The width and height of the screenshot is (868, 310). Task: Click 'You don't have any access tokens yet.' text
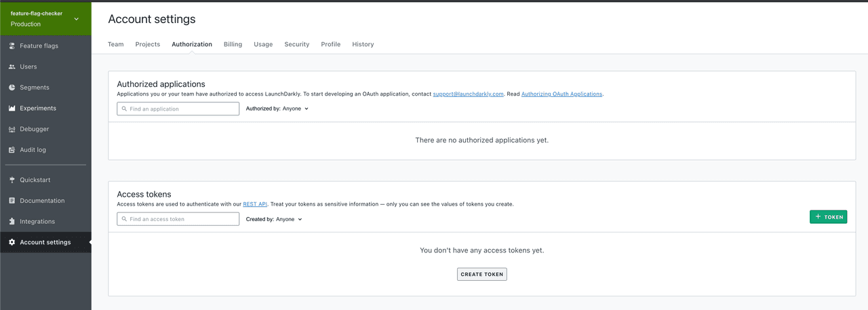[x=481, y=250]
